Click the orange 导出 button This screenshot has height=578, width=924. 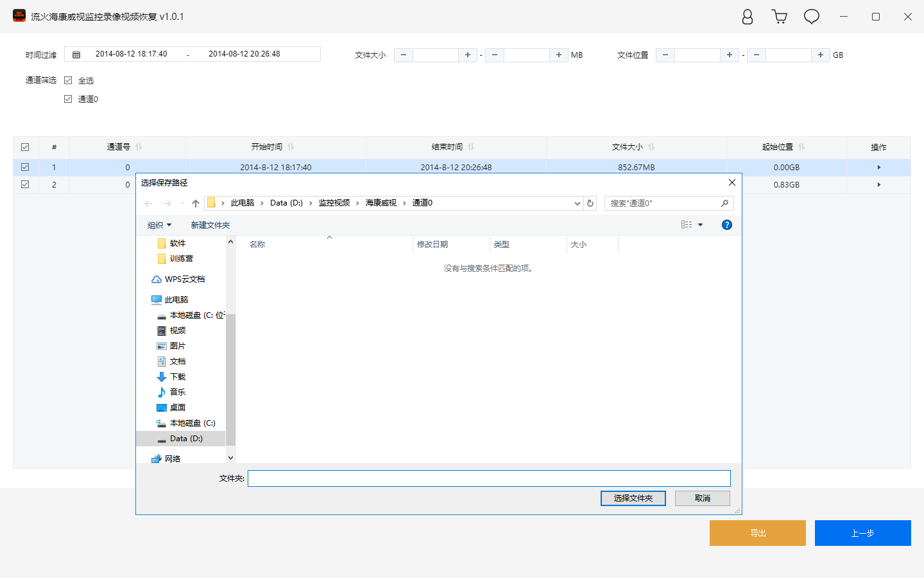point(758,533)
